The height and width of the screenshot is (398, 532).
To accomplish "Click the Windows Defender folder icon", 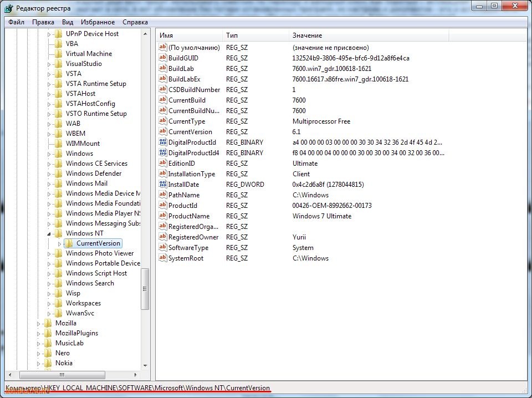I will 58,174.
